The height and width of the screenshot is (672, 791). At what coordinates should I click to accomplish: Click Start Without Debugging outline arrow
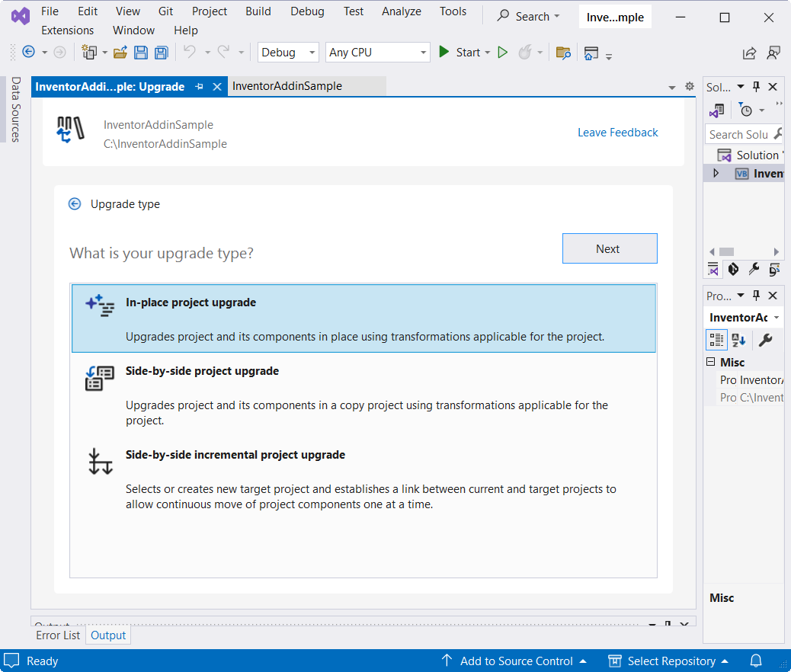(502, 52)
